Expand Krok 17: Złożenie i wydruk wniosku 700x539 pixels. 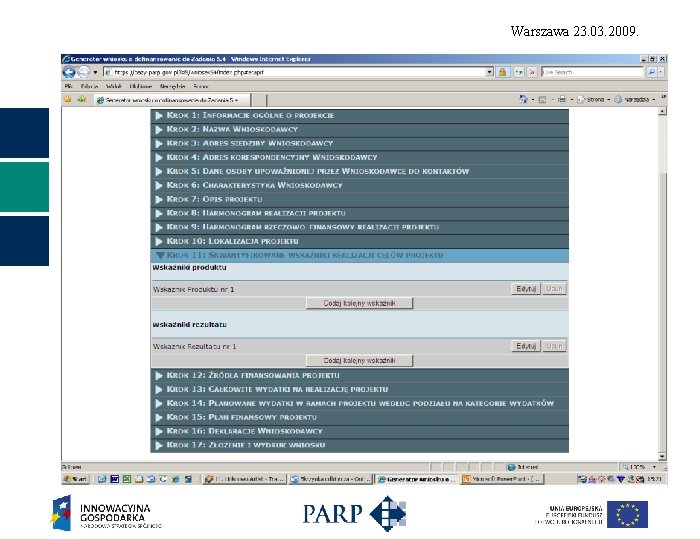(359, 445)
